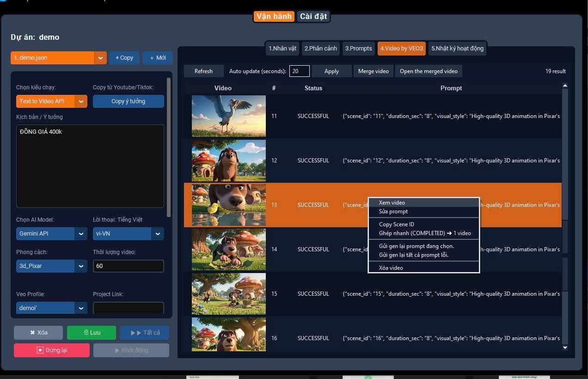
Task: Click the Merge video button
Action: coord(373,71)
